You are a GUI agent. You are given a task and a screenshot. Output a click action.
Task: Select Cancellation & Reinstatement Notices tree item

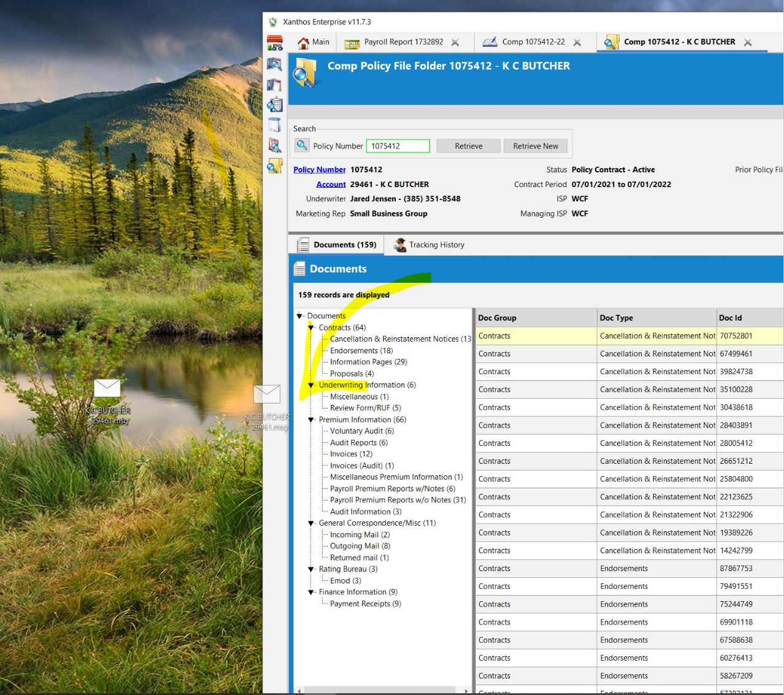[x=400, y=339]
